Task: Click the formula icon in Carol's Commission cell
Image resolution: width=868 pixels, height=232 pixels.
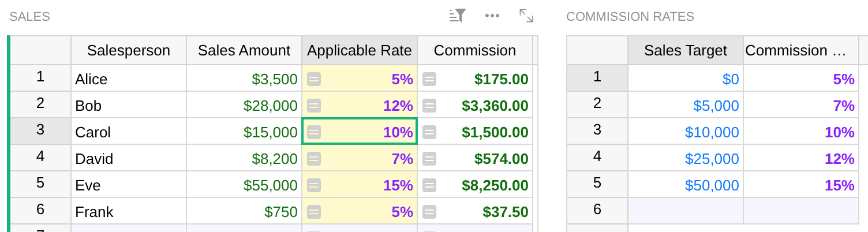Action: 429,133
